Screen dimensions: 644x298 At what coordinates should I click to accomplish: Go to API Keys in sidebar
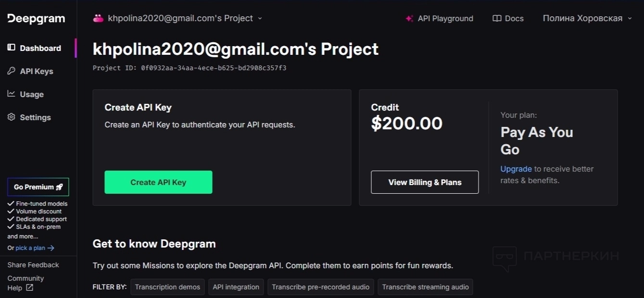coord(37,71)
